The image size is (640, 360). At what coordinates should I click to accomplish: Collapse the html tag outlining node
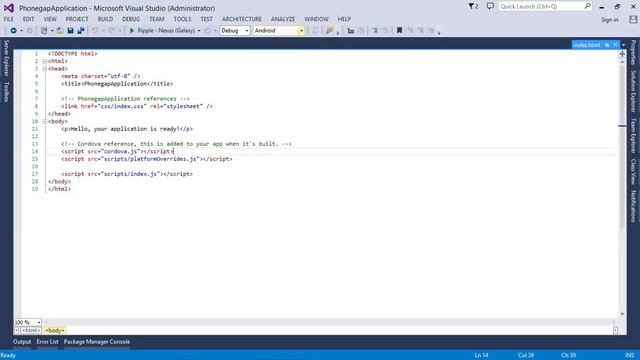(44, 61)
